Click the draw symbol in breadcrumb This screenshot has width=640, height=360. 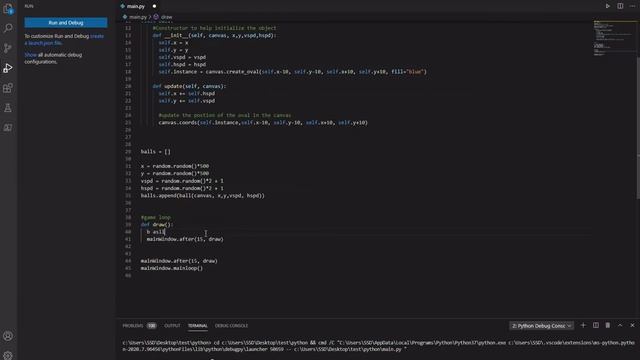tap(166, 17)
